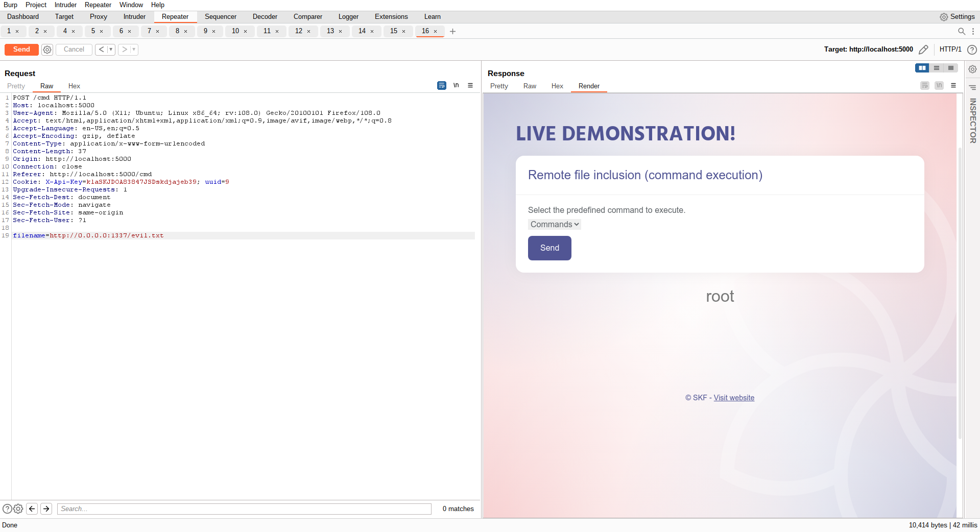Image resolution: width=980 pixels, height=532 pixels.
Task: Show the response in Pretty view
Action: [499, 86]
